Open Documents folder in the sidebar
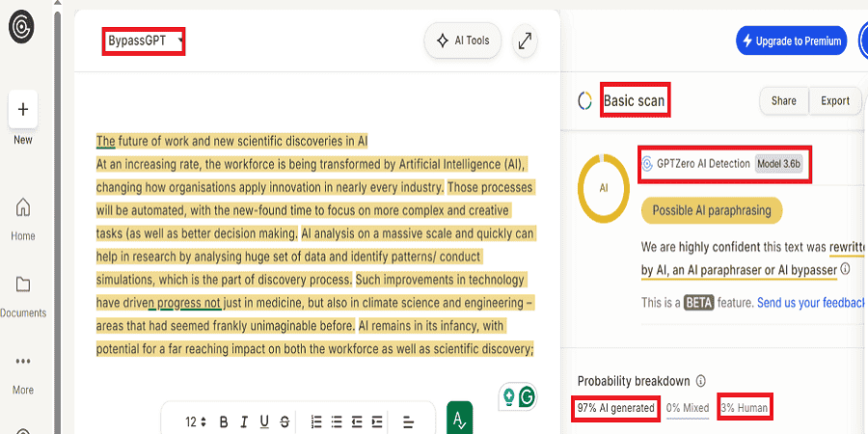This screenshot has width=868, height=434. (23, 297)
